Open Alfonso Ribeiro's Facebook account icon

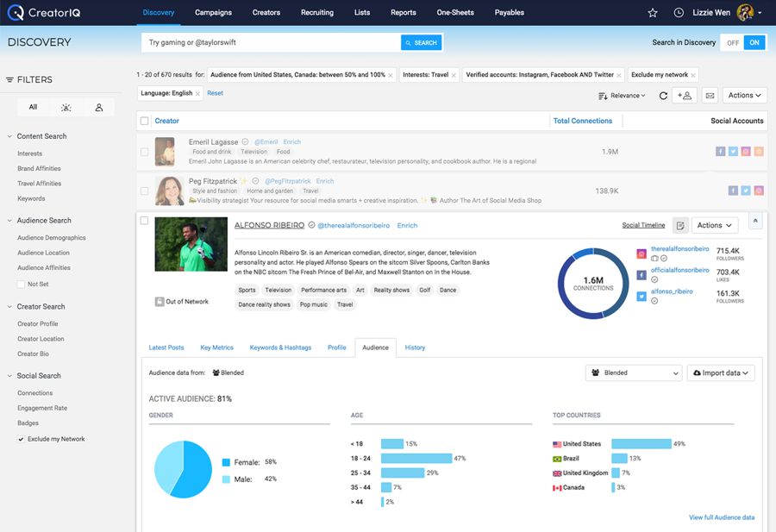641,275
